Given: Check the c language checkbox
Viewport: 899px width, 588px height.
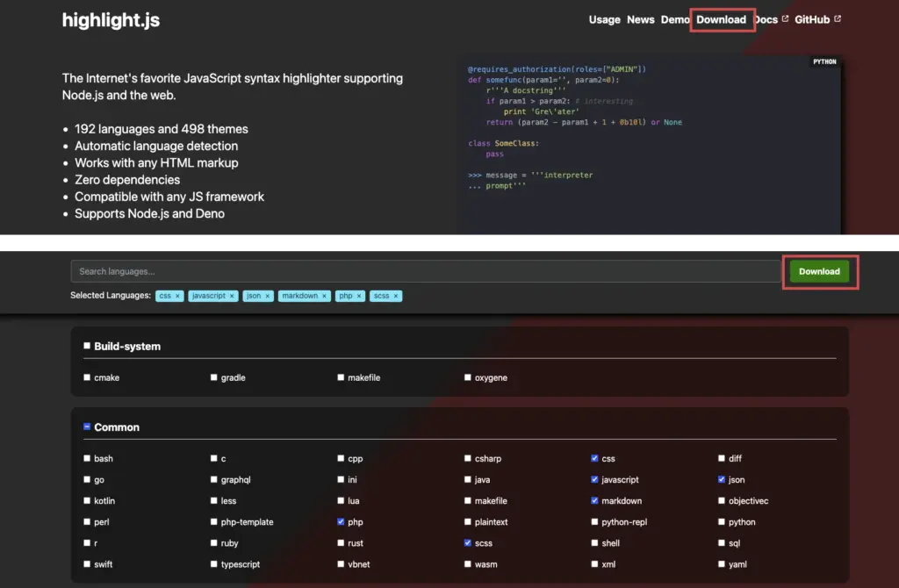Looking at the screenshot, I should [x=214, y=458].
